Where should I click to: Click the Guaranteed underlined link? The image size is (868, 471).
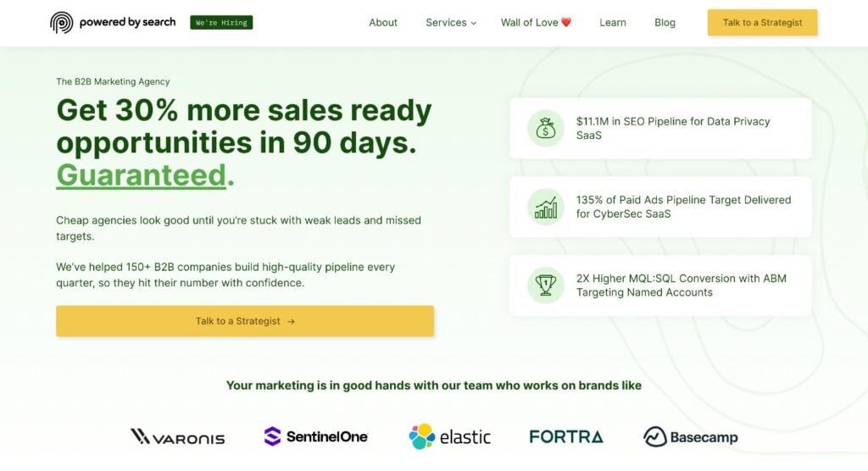click(142, 175)
